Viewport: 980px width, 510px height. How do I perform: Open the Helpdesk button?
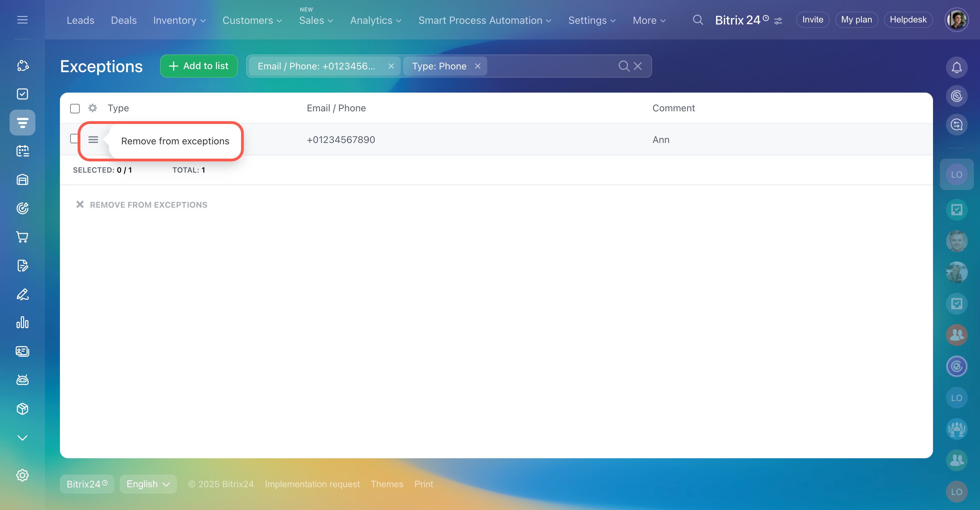pyautogui.click(x=908, y=20)
